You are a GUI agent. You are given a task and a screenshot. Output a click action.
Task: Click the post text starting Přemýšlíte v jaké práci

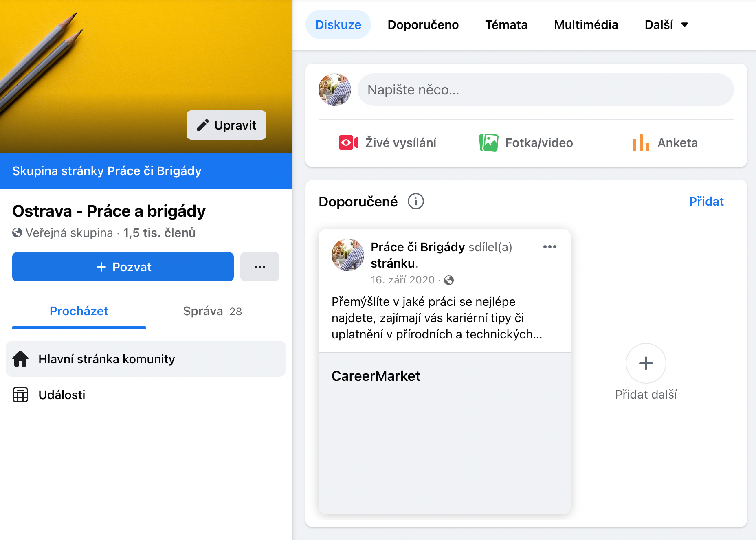(x=437, y=318)
